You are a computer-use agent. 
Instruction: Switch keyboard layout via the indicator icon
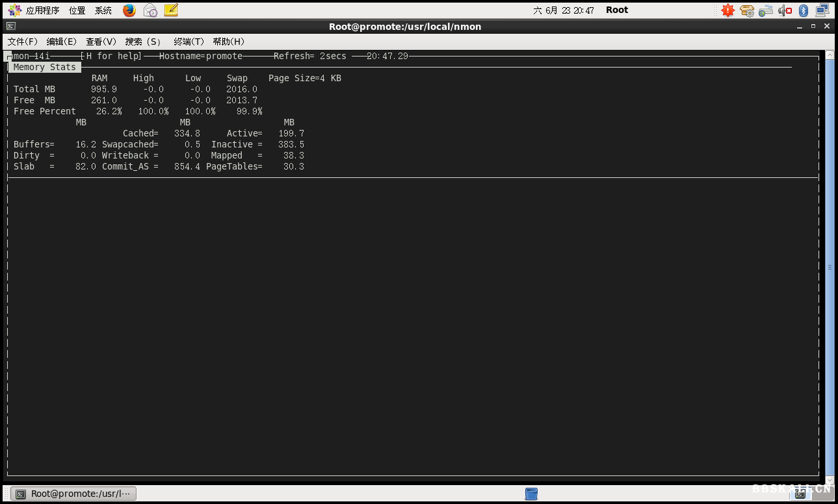click(765, 10)
